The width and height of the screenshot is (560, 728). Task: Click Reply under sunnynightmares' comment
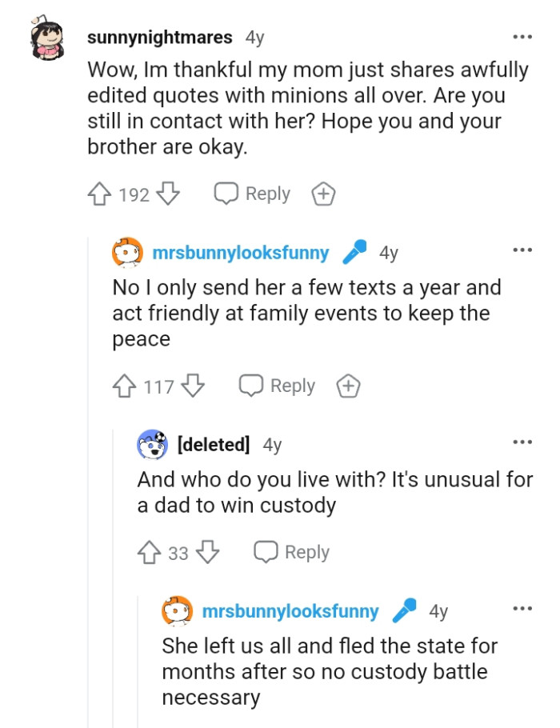tap(266, 193)
